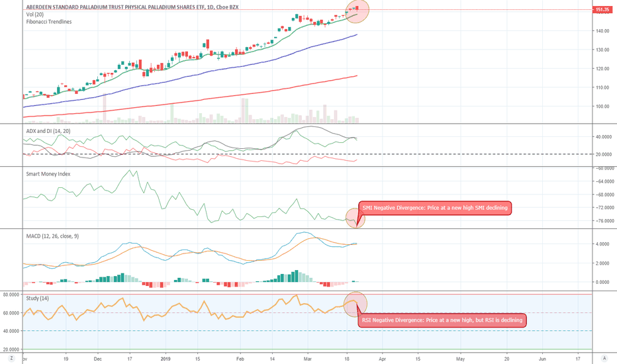
Task: Click the 4.0000 MACD axis label
Action: [602, 244]
